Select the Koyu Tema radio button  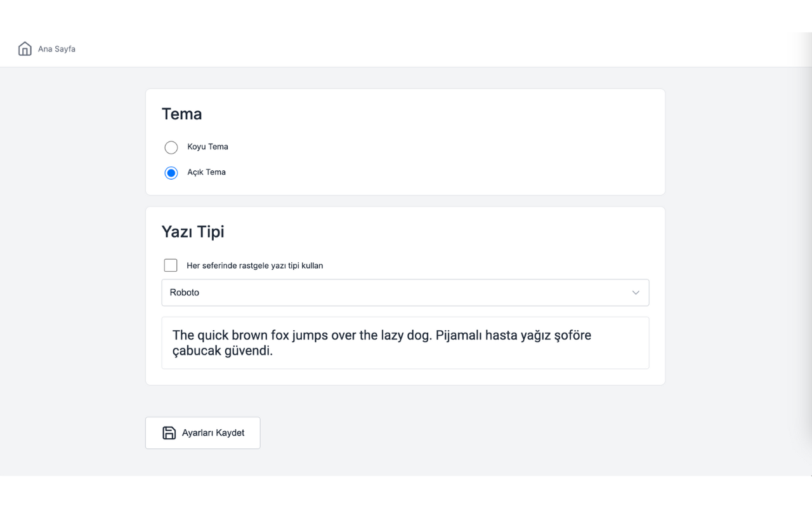pyautogui.click(x=171, y=147)
